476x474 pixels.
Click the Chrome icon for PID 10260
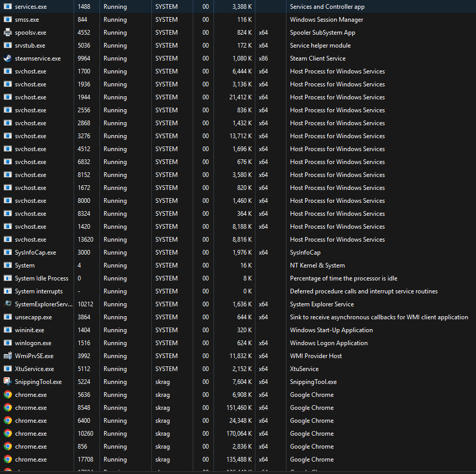coord(8,433)
